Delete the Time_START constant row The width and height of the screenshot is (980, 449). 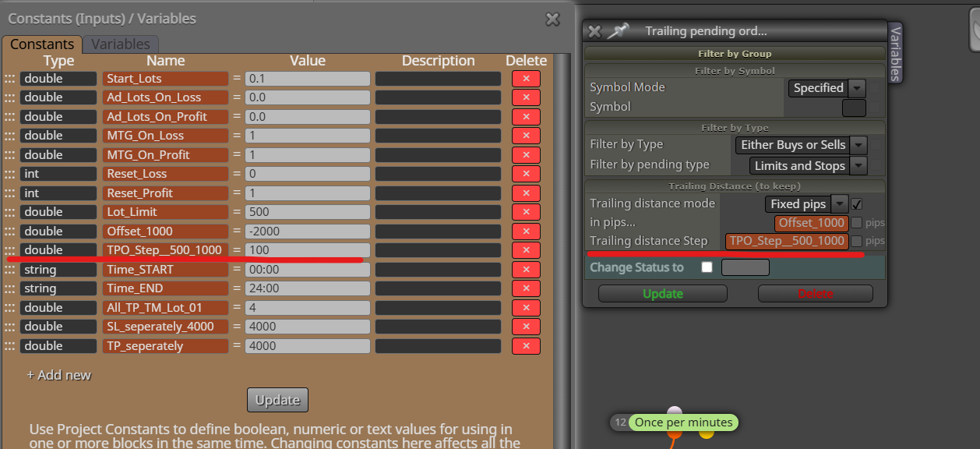526,270
